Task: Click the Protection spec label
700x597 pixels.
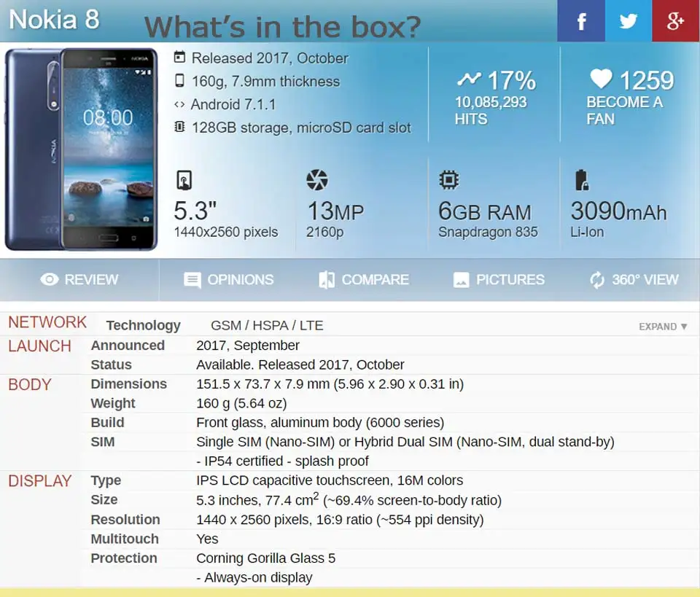Action: [124, 558]
